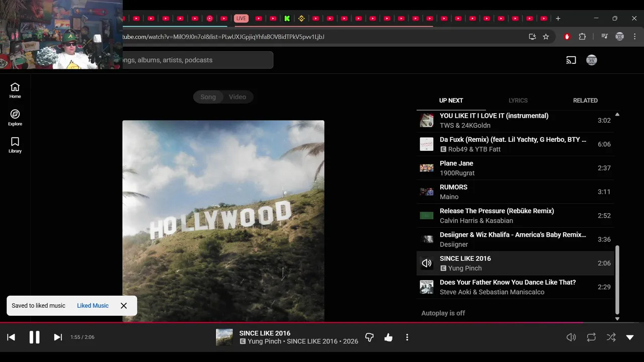Toggle the repeat mode button
This screenshot has width=644, height=362.
591,337
